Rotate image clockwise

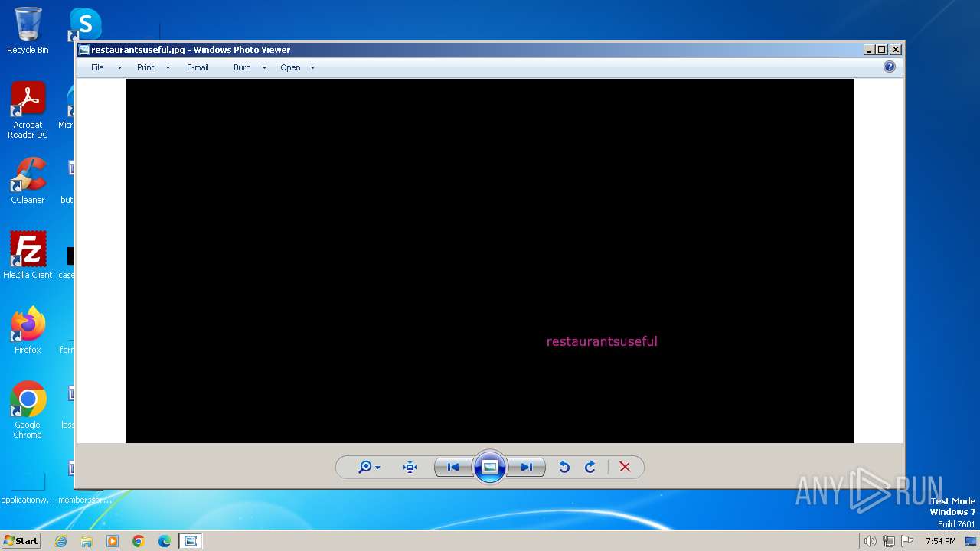pyautogui.click(x=590, y=467)
